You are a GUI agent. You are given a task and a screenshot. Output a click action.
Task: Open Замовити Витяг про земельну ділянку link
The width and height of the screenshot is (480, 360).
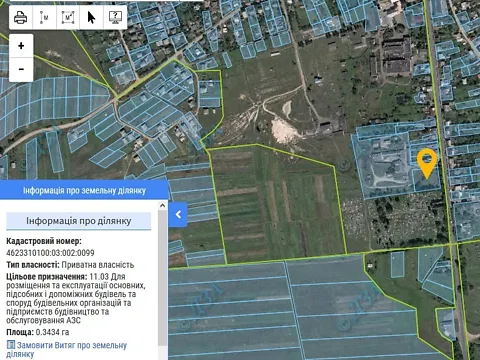click(67, 349)
